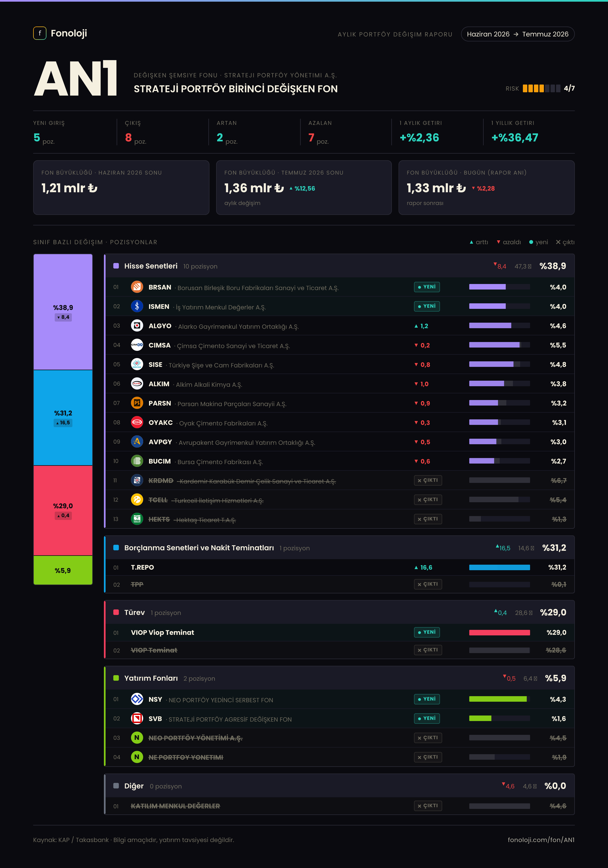Collapse the Borçlanma Senetleri ve Nakit Teminatları header
The image size is (608, 868).
340,548
